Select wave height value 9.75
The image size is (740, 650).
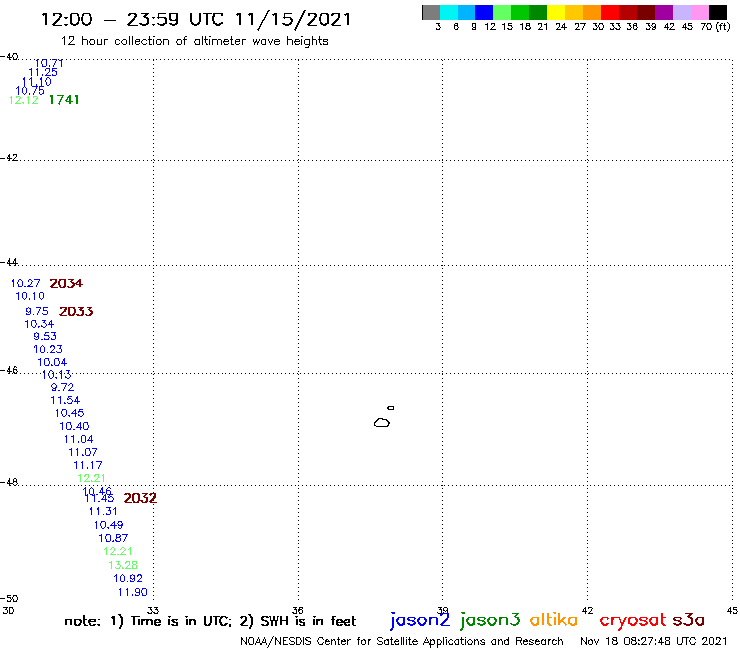pyautogui.click(x=37, y=312)
